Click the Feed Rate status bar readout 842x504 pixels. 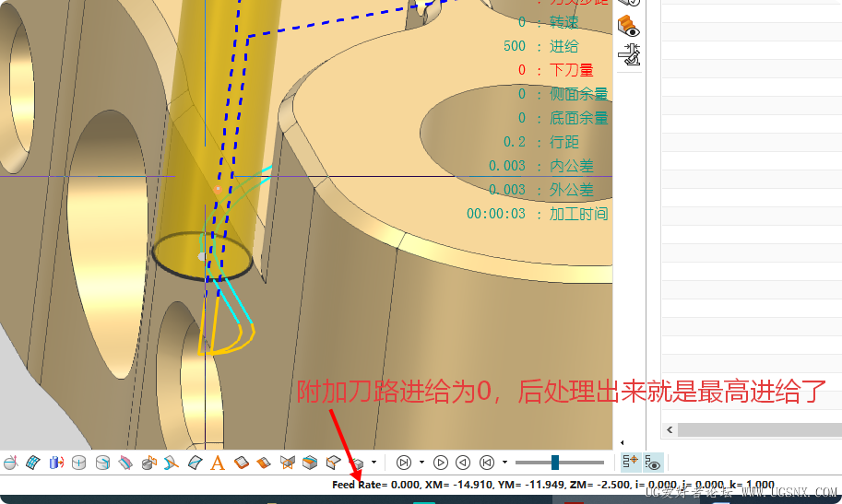(553, 485)
